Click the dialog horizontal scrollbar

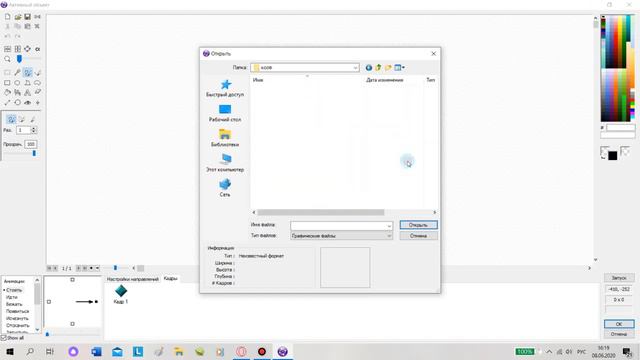pyautogui.click(x=321, y=212)
